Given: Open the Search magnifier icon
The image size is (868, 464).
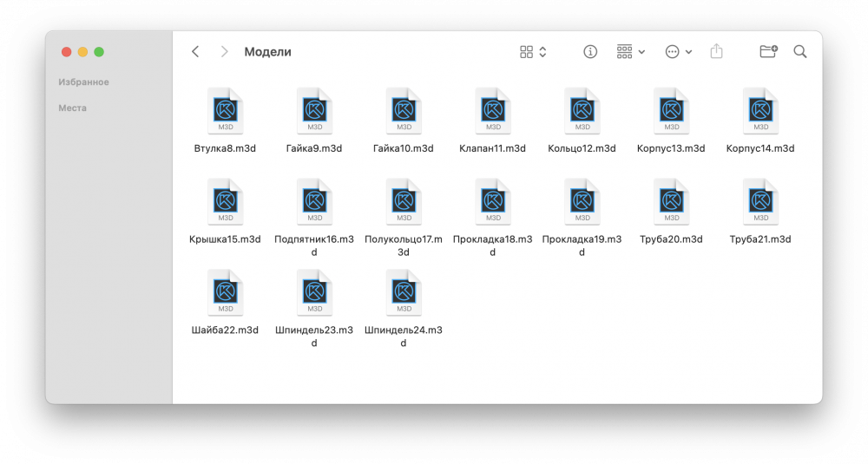Looking at the screenshot, I should click(800, 52).
